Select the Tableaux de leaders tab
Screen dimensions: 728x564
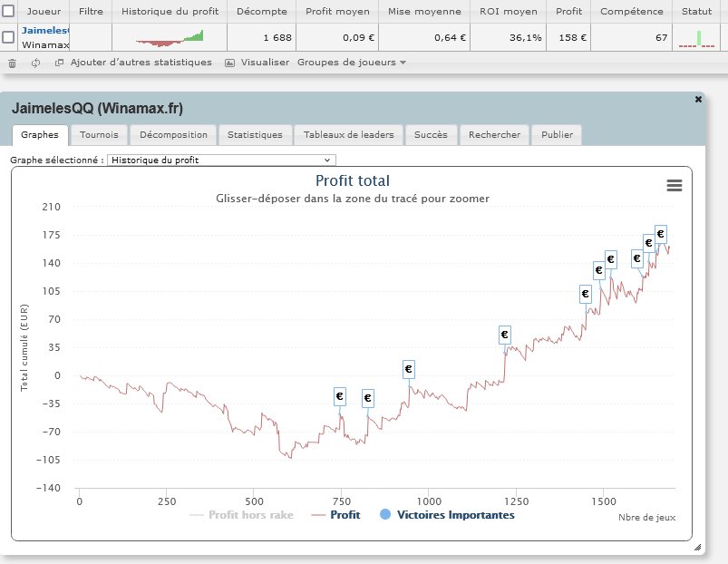[349, 135]
